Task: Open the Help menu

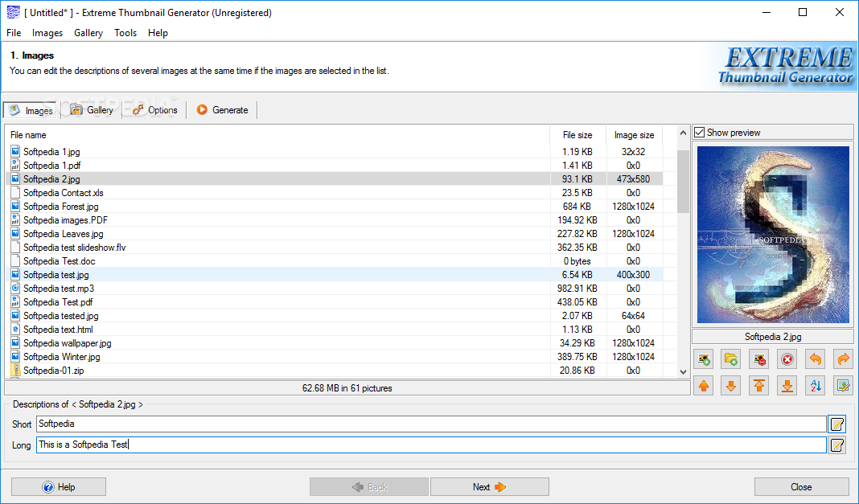Action: click(158, 33)
